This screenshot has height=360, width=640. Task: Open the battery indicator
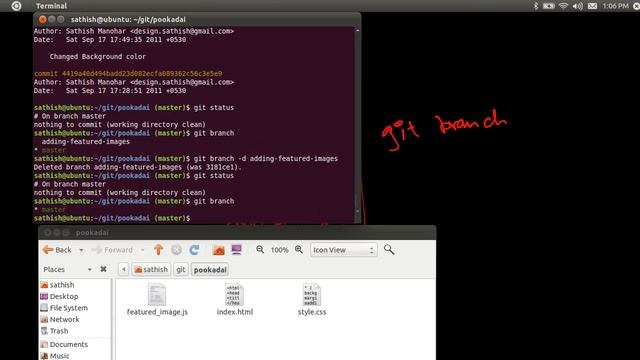pyautogui.click(x=549, y=6)
